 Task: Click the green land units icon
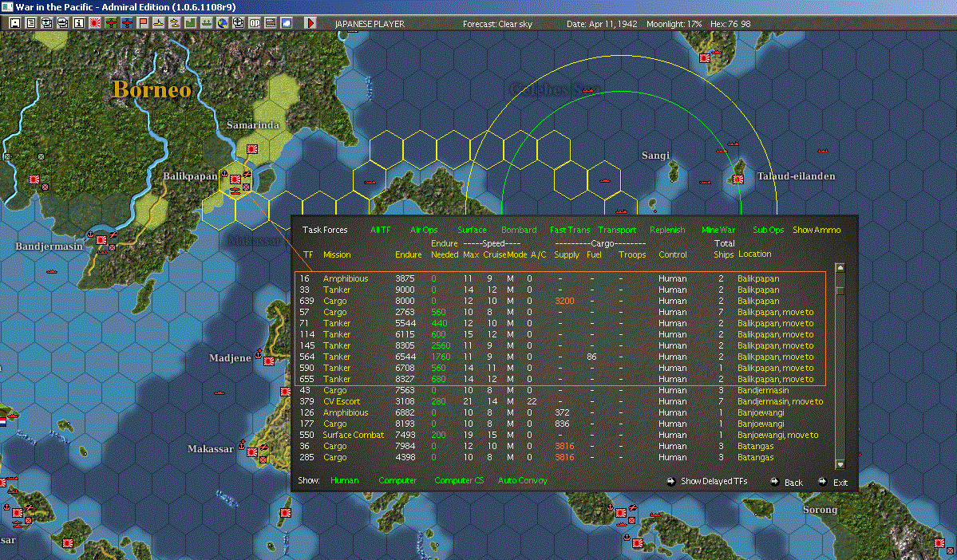pos(191,23)
